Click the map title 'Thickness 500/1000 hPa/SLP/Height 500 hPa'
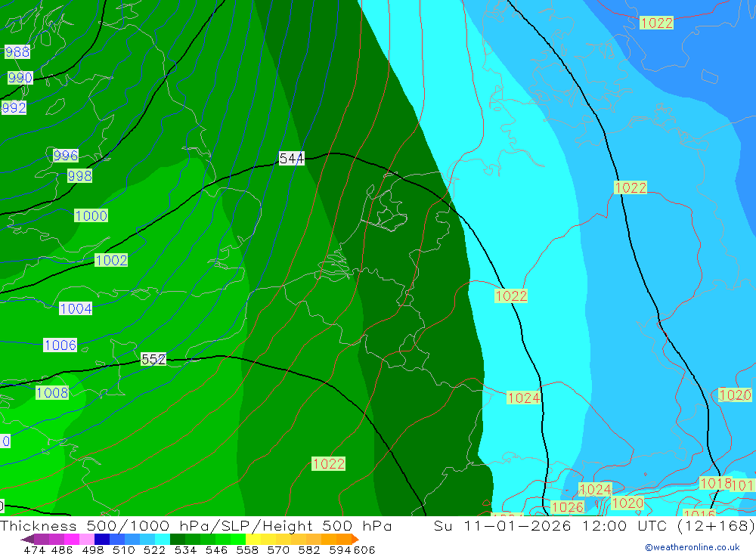Viewport: 756px width, 554px height. [x=196, y=525]
